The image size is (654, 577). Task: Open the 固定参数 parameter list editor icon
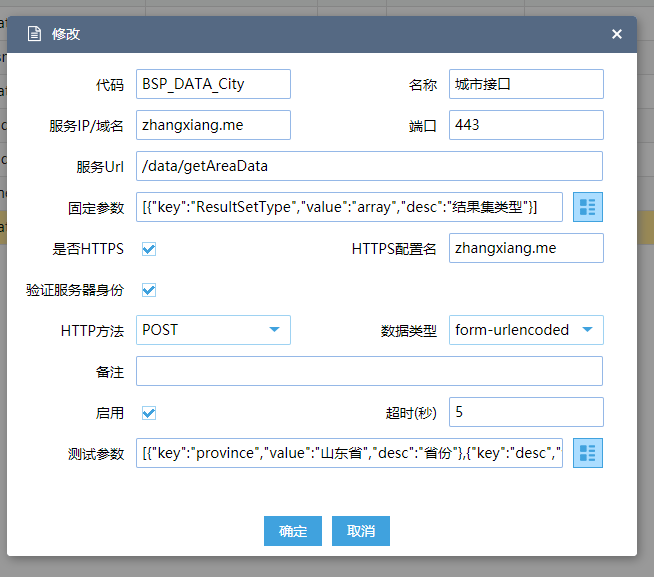tap(587, 207)
